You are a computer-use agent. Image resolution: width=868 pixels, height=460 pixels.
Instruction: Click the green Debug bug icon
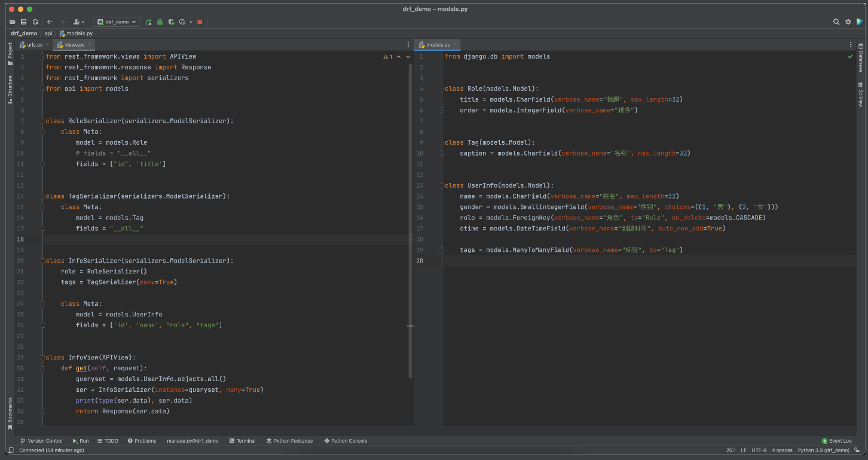point(160,22)
